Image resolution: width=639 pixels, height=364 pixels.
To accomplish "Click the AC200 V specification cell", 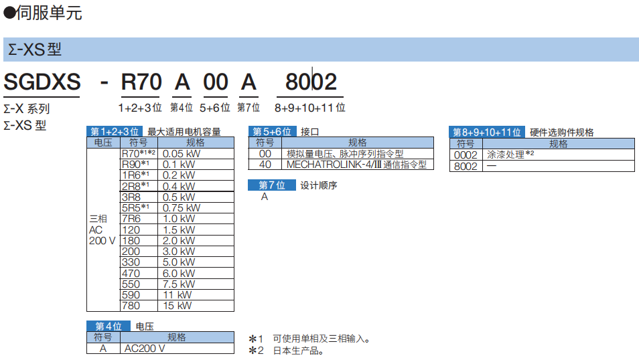I will point(177,349).
